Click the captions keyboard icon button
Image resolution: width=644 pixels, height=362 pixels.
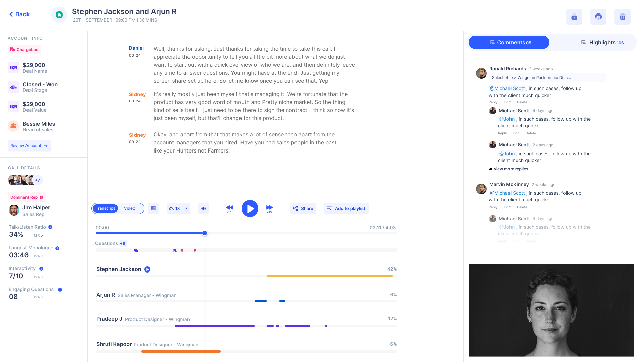[x=153, y=208]
